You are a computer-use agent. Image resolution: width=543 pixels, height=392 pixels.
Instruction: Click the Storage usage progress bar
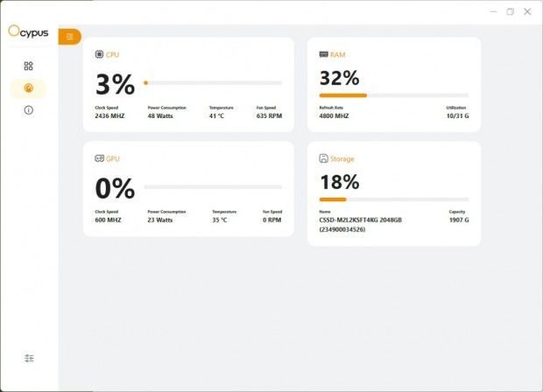(394, 199)
